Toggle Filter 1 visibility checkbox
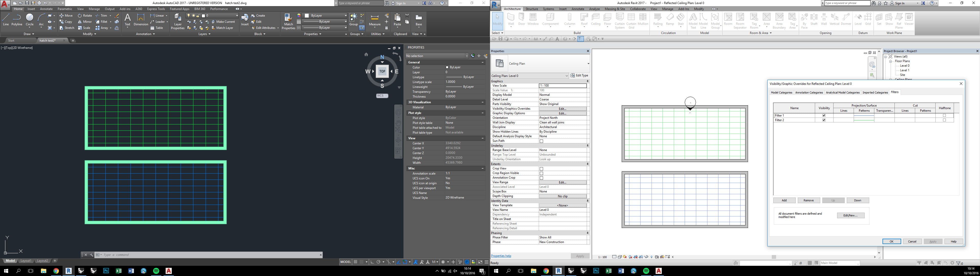Image resolution: width=980 pixels, height=276 pixels. point(824,116)
